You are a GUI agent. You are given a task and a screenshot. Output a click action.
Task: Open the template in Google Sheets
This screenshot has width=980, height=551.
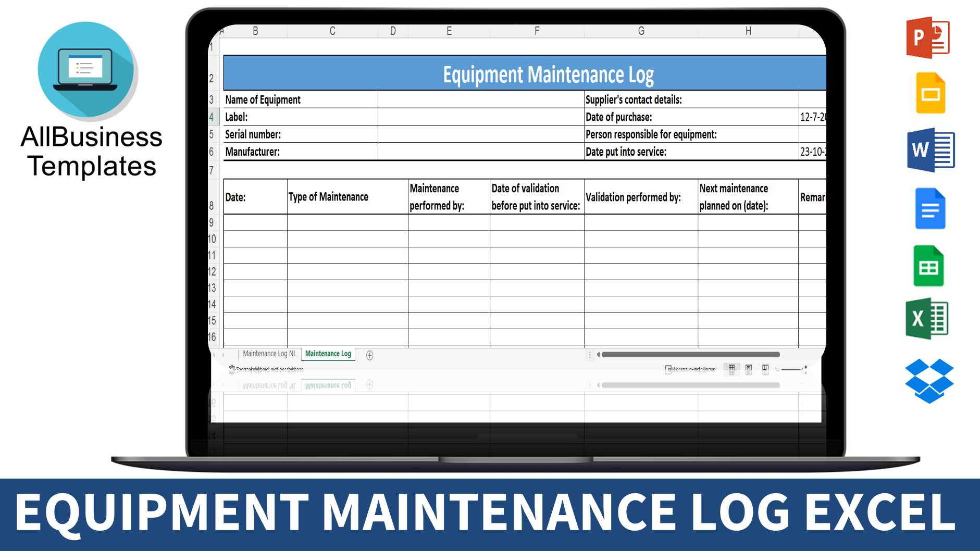click(x=930, y=266)
